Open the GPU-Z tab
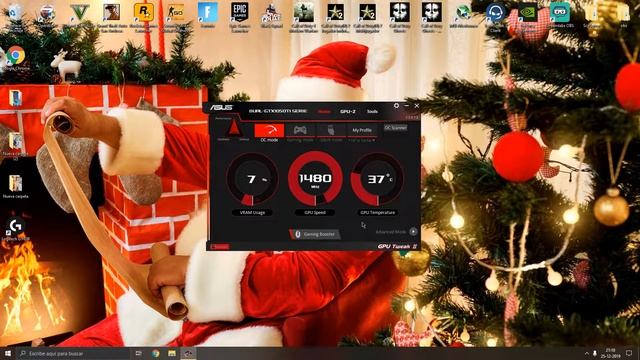The height and width of the screenshot is (360, 640). click(x=348, y=111)
